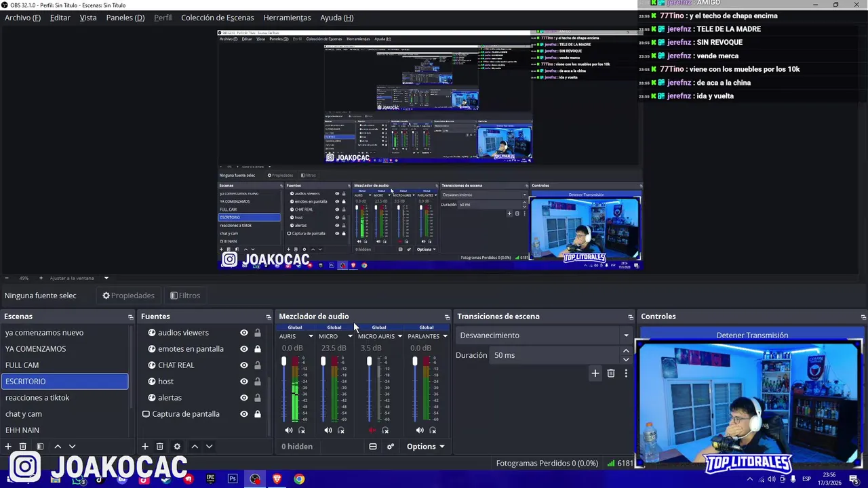Viewport: 868px width, 488px height.
Task: Toggle monitoring headphones icon for PARLANTES
Action: pos(433,430)
